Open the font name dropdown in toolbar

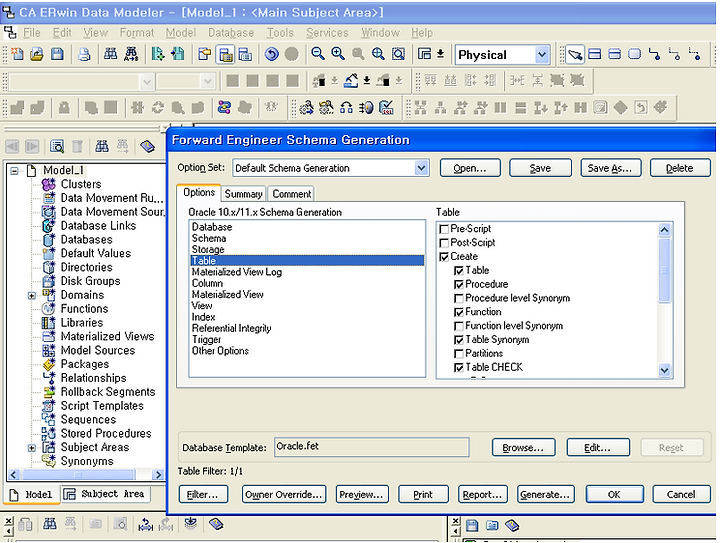(146, 82)
